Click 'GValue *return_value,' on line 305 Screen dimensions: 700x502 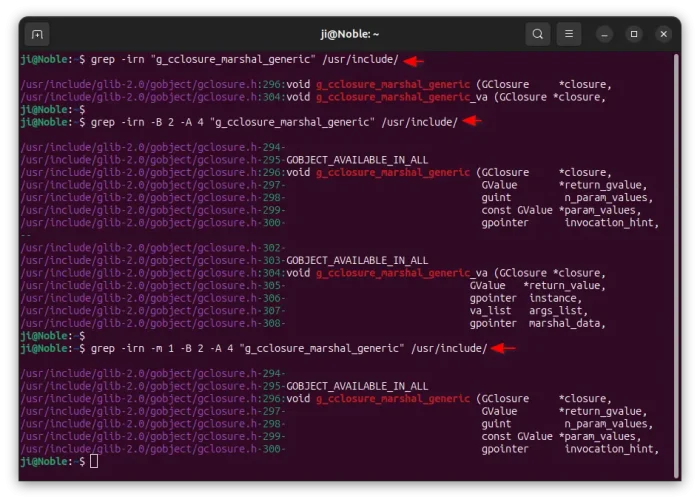click(x=537, y=286)
